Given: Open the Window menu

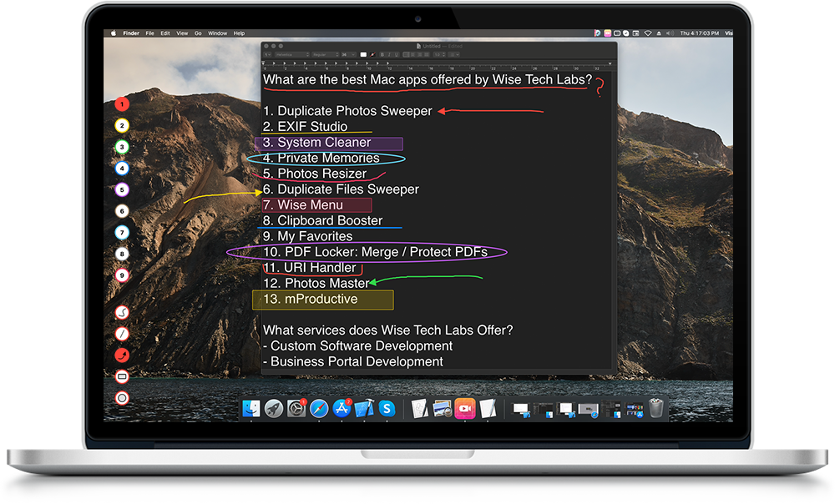Looking at the screenshot, I should 217,33.
